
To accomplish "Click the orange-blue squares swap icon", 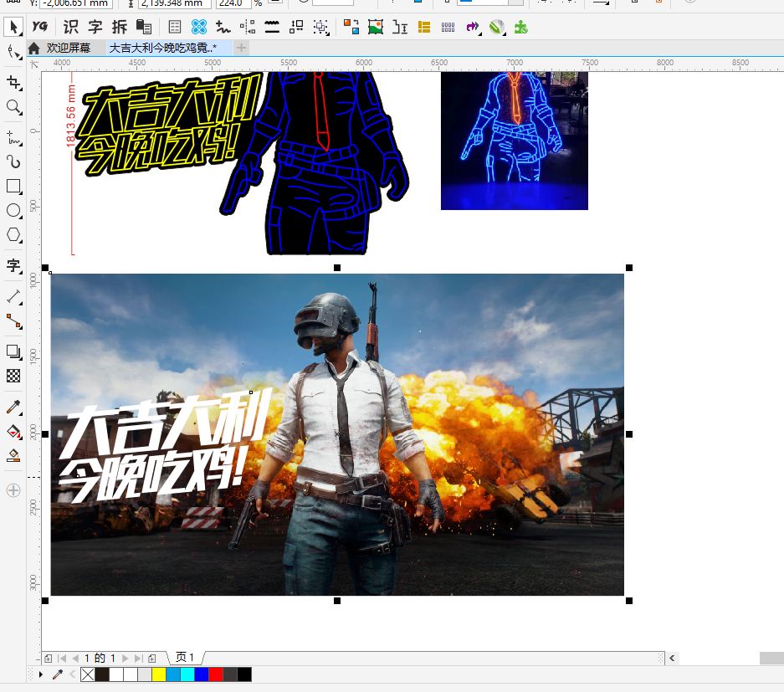I will (x=351, y=27).
